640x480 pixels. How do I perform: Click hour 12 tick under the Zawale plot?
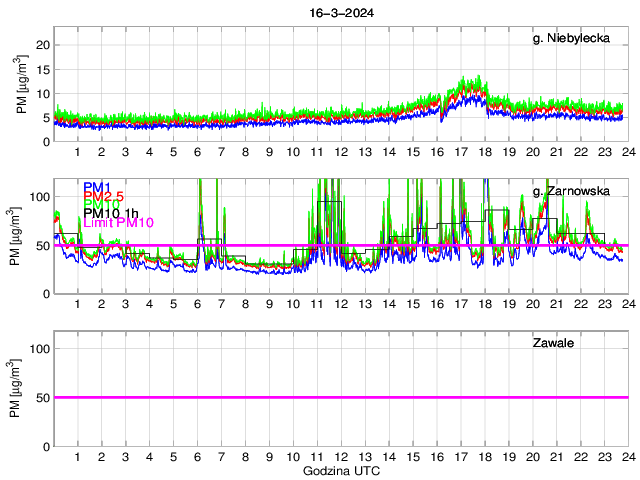(341, 456)
